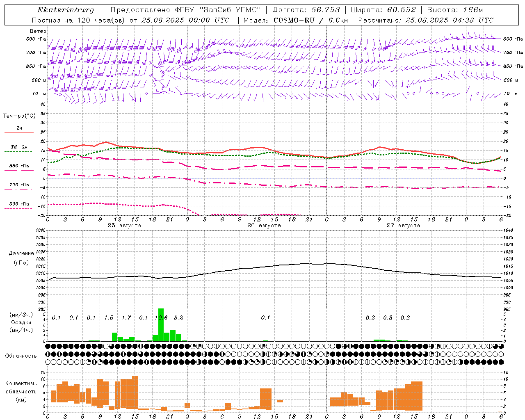
Task: Click the Ekaterinburg station title
Action: pos(66,10)
